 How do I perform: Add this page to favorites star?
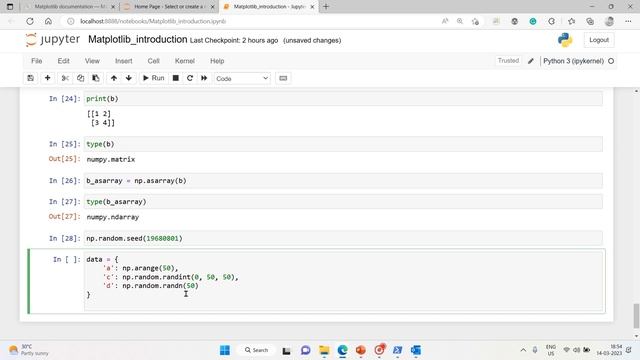(476, 21)
